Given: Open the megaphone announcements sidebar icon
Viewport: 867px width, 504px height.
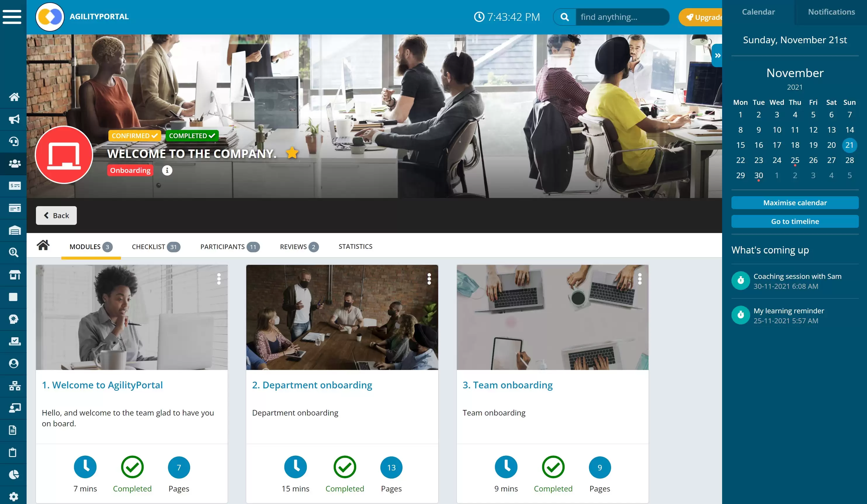Looking at the screenshot, I should [14, 119].
